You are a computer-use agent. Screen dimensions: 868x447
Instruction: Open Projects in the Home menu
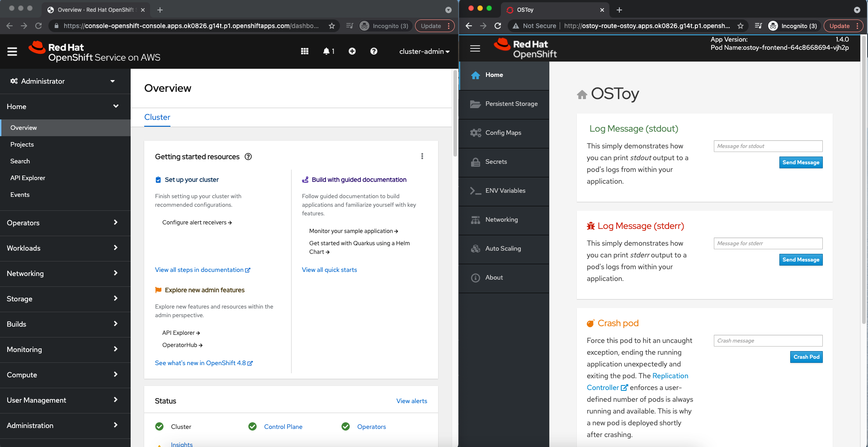[22, 145]
